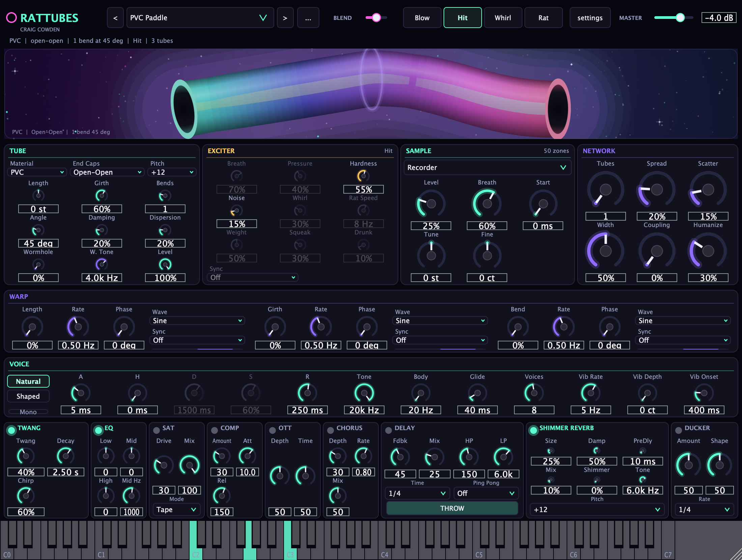This screenshot has height=560, width=742.
Task: Switch to the Blow exciter tab
Action: coord(422,18)
